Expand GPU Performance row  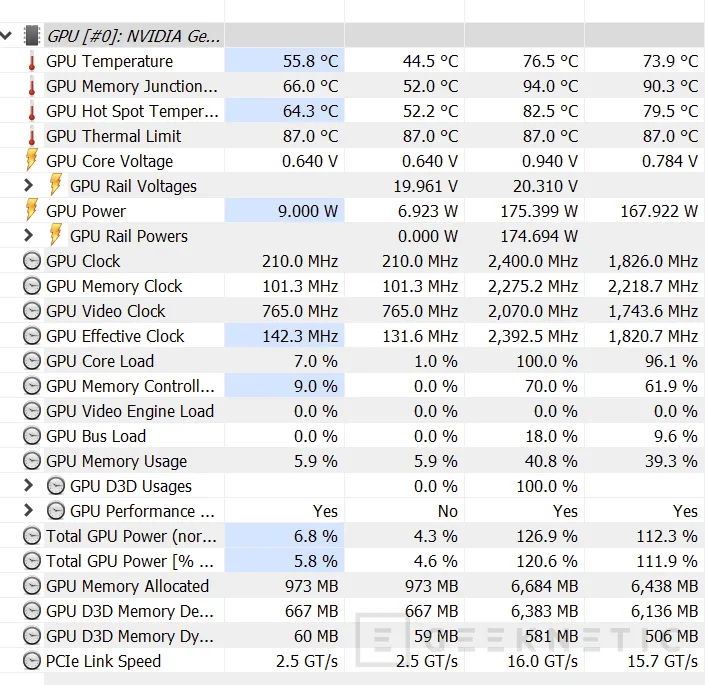(x=28, y=510)
